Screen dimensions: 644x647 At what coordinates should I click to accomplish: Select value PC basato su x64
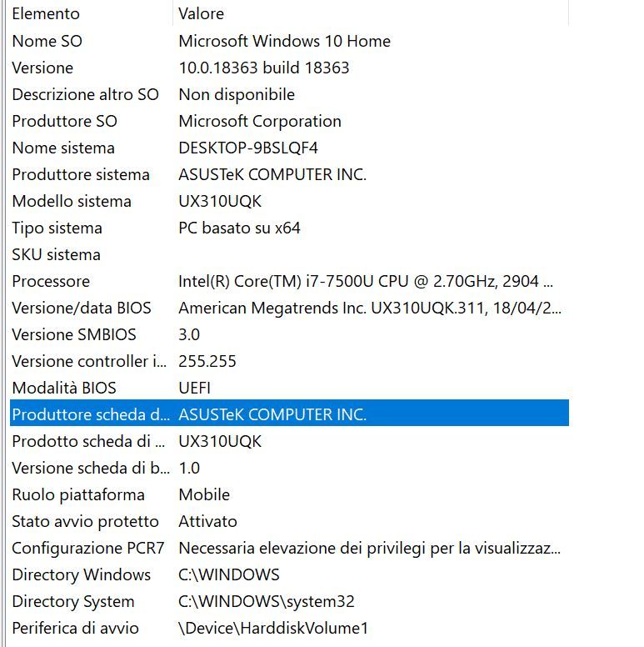(x=240, y=228)
